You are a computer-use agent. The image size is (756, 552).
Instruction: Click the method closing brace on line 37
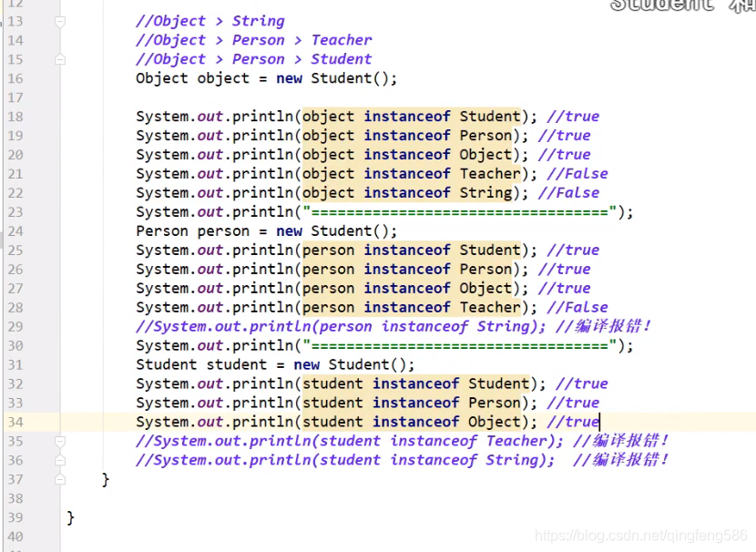[x=106, y=480]
